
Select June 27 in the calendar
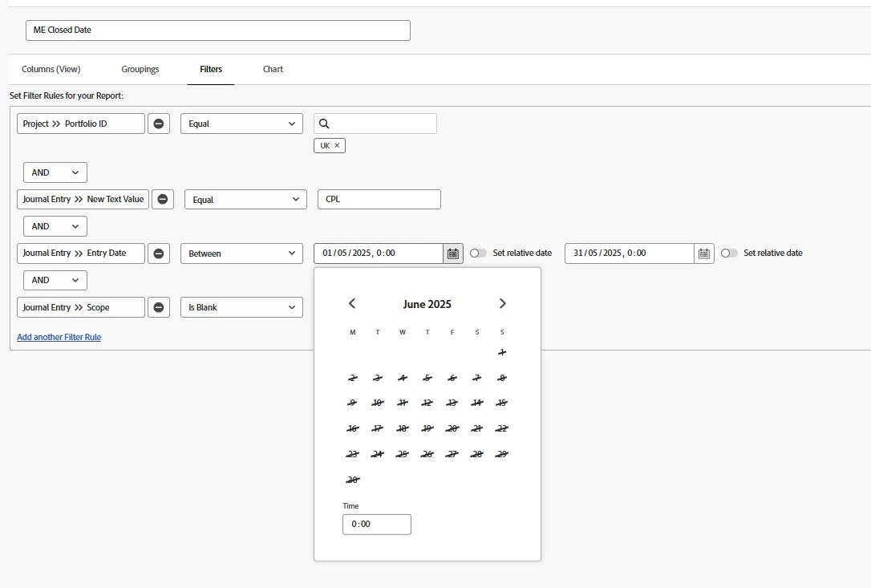point(452,454)
